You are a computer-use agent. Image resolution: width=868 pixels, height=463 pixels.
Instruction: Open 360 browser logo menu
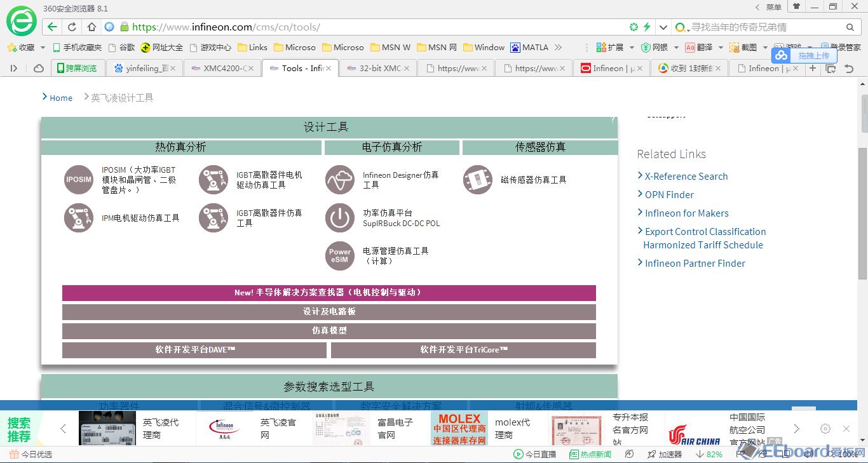click(22, 22)
